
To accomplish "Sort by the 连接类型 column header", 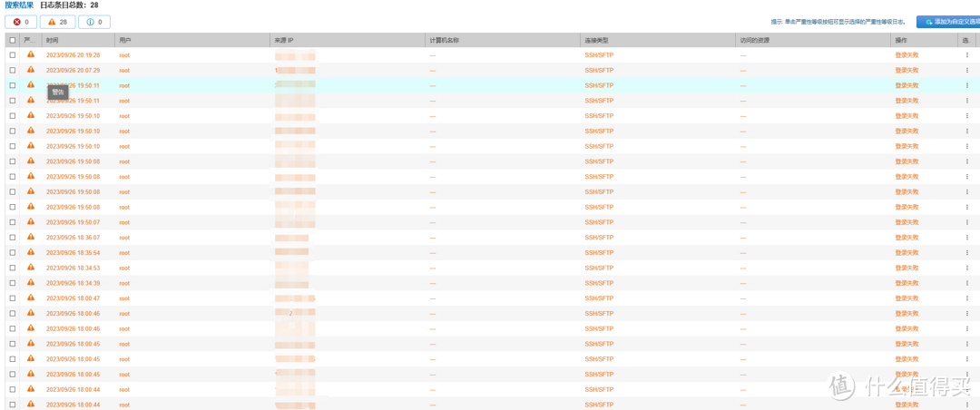I will click(658, 40).
